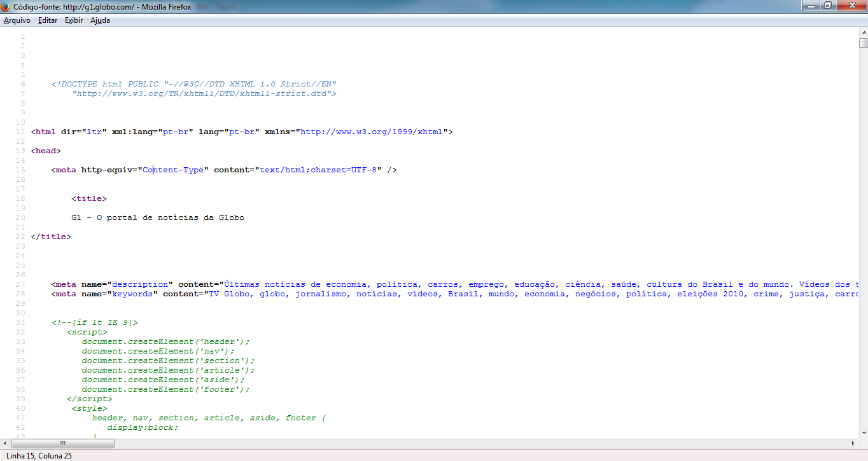Click 'G1 - O portal de notícias da Globo' text
This screenshot has width=868, height=461.
coord(158,217)
